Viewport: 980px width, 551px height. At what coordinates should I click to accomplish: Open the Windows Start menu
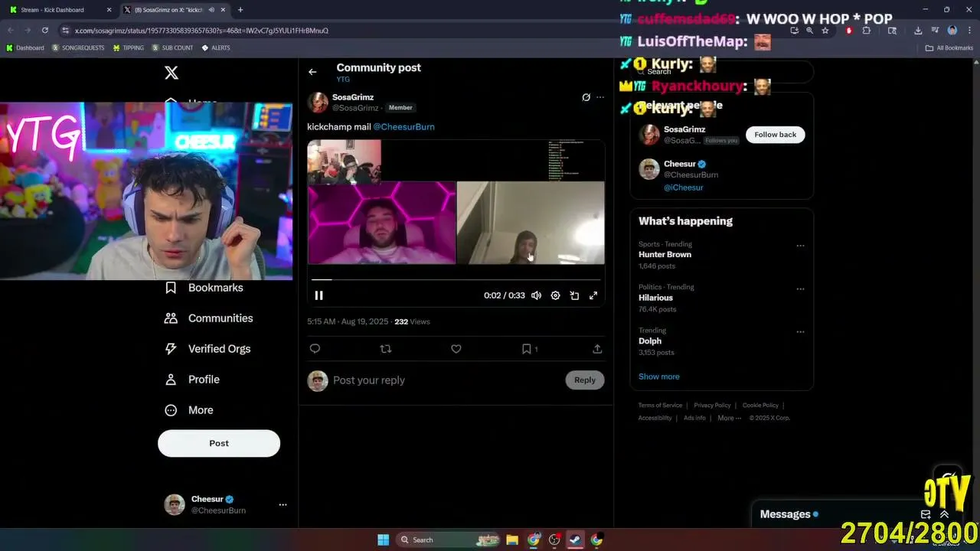click(384, 540)
